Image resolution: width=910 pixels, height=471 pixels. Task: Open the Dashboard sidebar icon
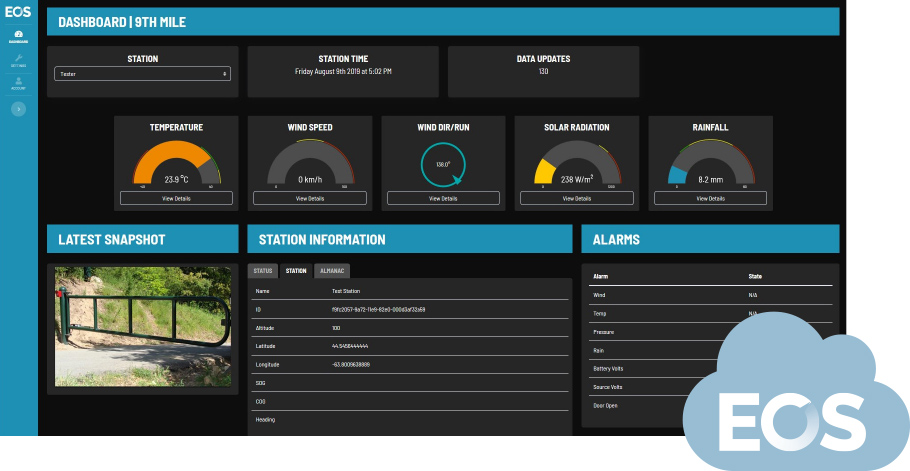(x=19, y=37)
